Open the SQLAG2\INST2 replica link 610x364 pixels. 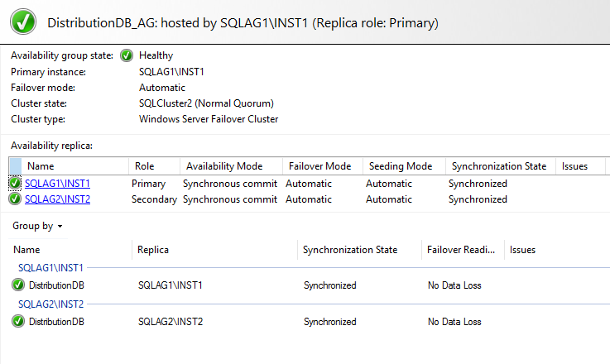pyautogui.click(x=57, y=199)
